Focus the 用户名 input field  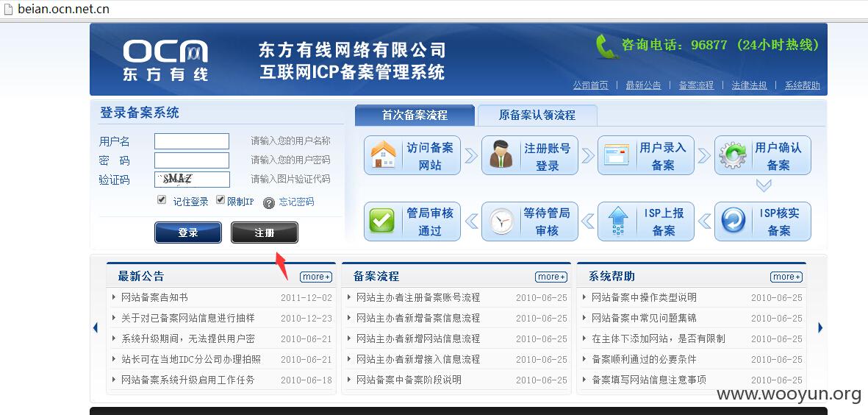tap(192, 141)
